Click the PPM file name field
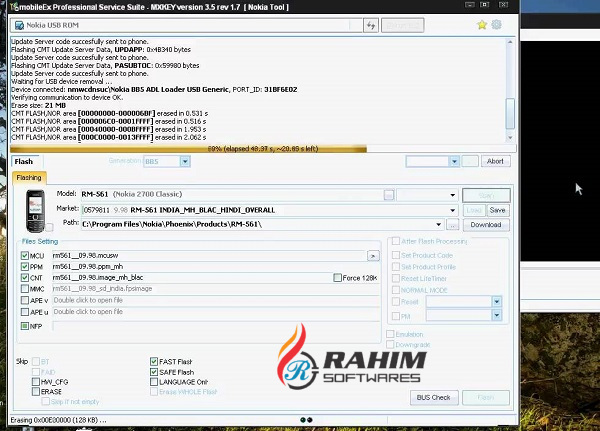Screen dimensions: 600x431 (x=215, y=266)
